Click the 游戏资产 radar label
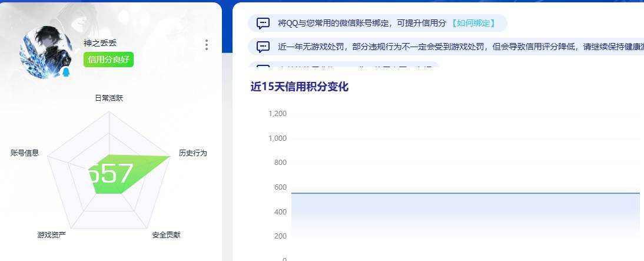This screenshot has width=644, height=261. 51,234
